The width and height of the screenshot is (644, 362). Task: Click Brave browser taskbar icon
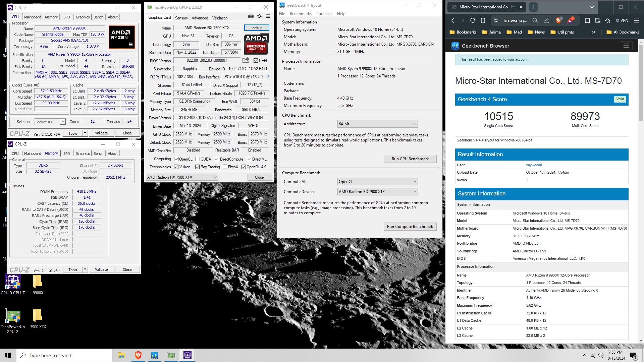click(x=138, y=355)
